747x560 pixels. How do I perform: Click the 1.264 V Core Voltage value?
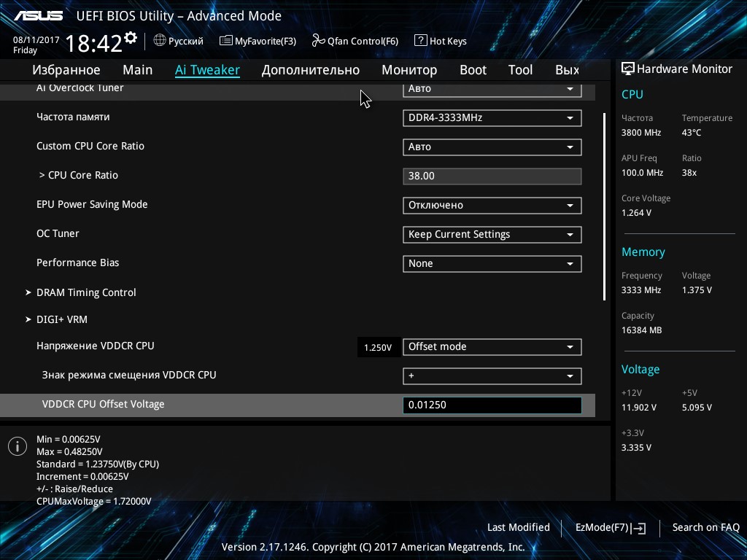(x=636, y=213)
